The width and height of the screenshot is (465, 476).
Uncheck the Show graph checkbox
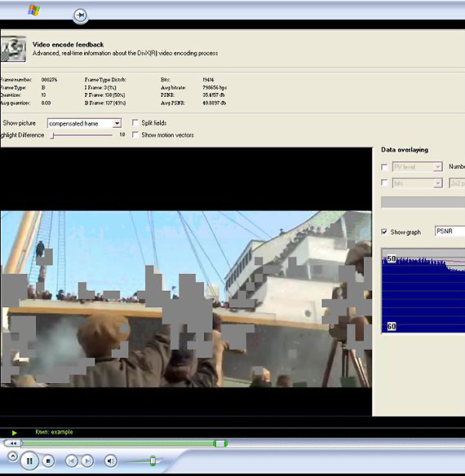(384, 232)
